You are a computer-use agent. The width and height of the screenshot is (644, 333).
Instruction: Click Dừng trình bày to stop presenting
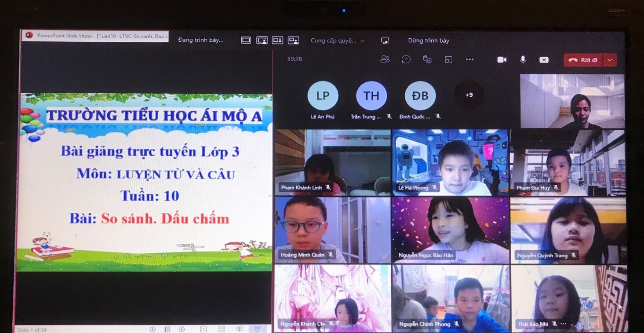[x=429, y=40]
